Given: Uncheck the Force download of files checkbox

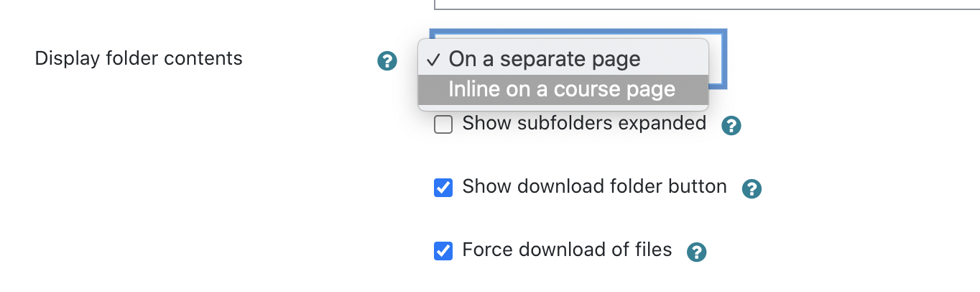Looking at the screenshot, I should [x=443, y=251].
